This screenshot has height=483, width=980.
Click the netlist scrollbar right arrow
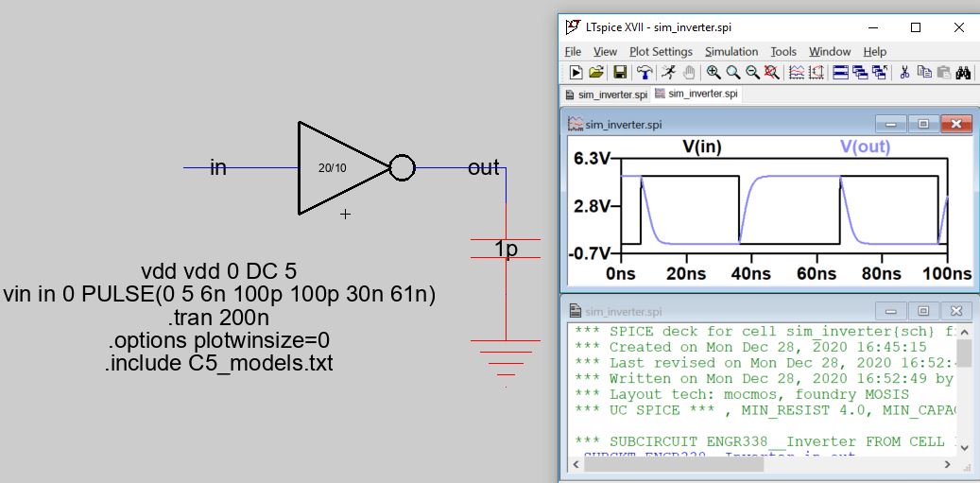948,464
